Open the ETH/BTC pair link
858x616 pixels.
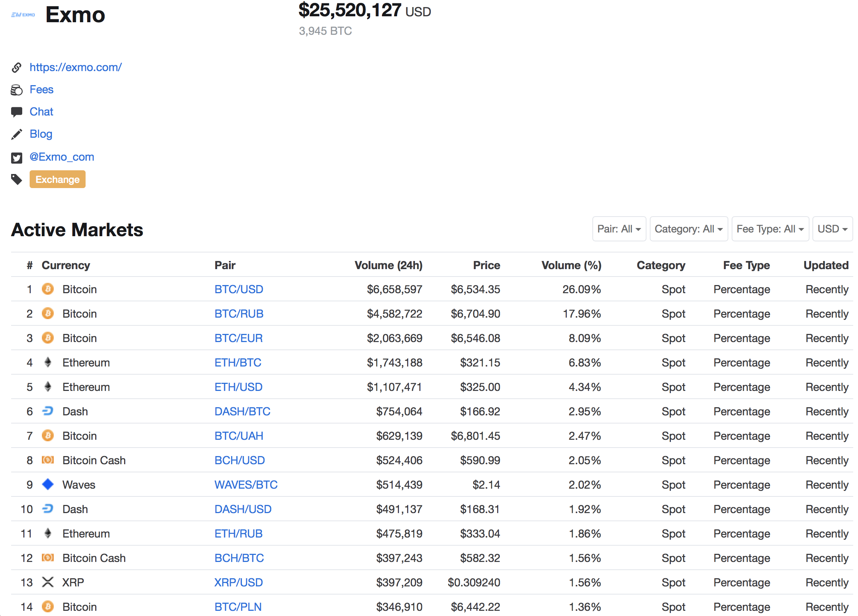[237, 363]
